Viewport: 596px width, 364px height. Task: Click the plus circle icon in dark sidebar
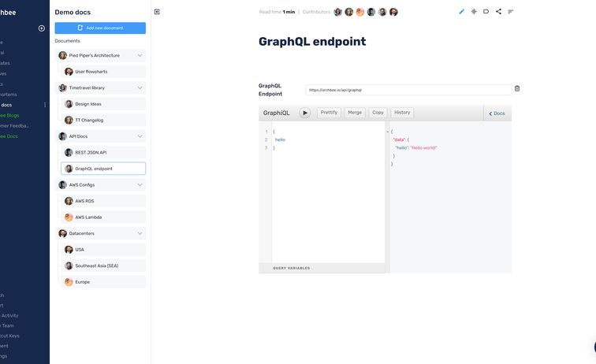[42, 28]
